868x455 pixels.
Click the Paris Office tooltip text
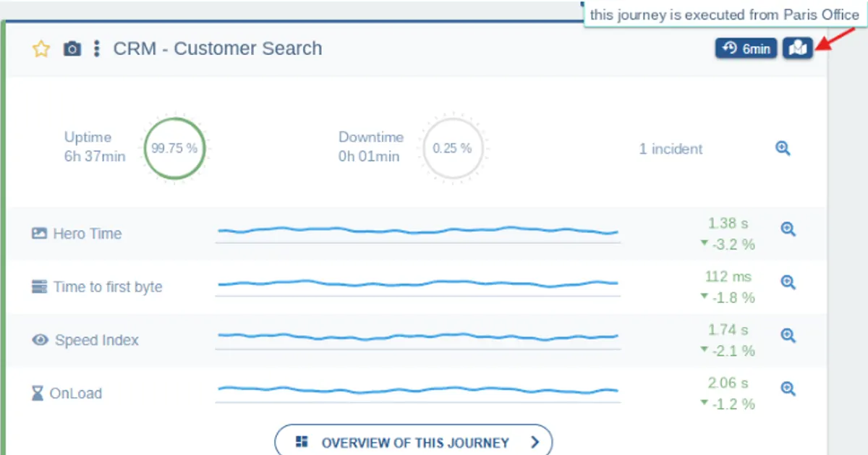[x=725, y=14]
